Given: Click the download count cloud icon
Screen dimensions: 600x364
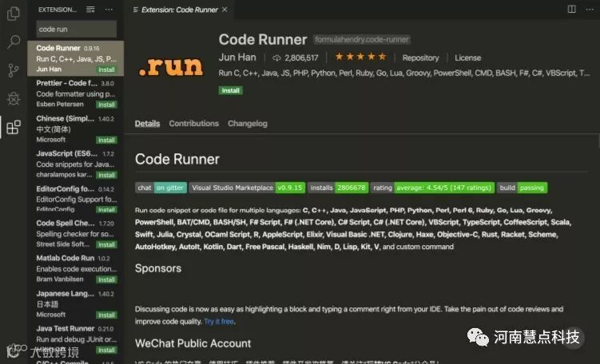Looking at the screenshot, I should coord(276,58).
